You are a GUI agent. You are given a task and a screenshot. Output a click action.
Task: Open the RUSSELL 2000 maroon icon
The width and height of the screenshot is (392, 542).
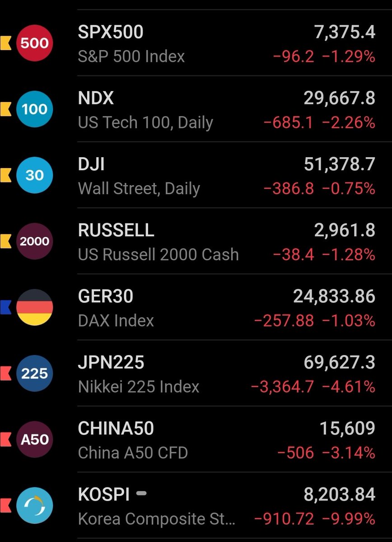tap(35, 241)
